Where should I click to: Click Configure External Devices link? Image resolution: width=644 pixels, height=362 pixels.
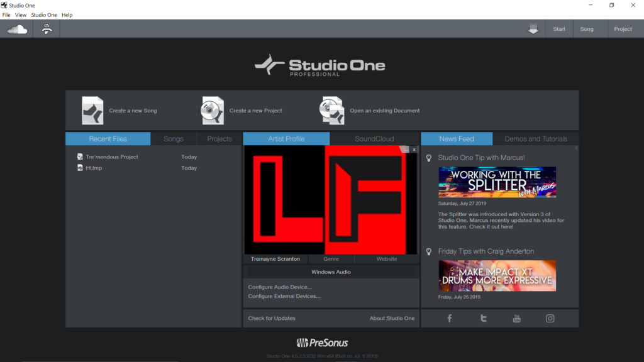point(284,296)
